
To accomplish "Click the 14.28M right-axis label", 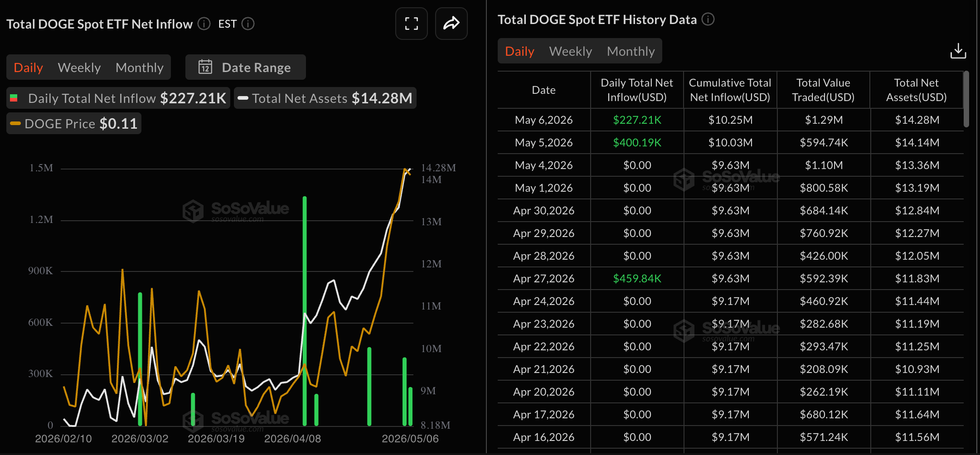I will tap(438, 168).
